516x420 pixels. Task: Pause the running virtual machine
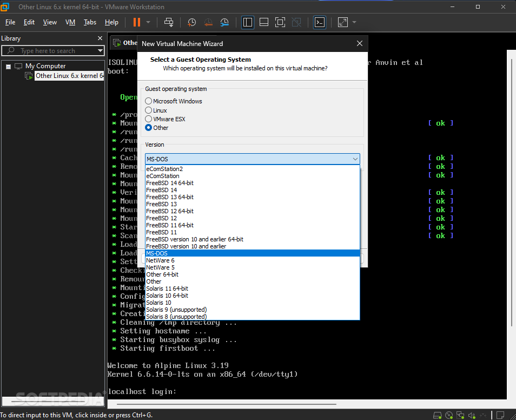point(136,22)
